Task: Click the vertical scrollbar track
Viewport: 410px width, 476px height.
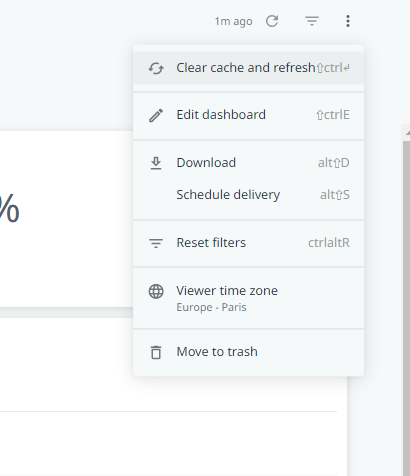Action: (406, 307)
